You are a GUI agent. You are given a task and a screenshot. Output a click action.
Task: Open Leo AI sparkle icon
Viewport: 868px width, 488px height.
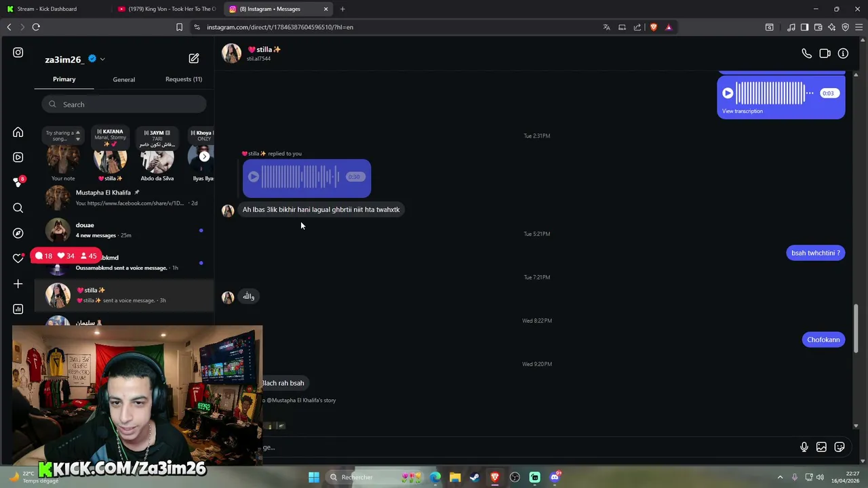click(831, 27)
